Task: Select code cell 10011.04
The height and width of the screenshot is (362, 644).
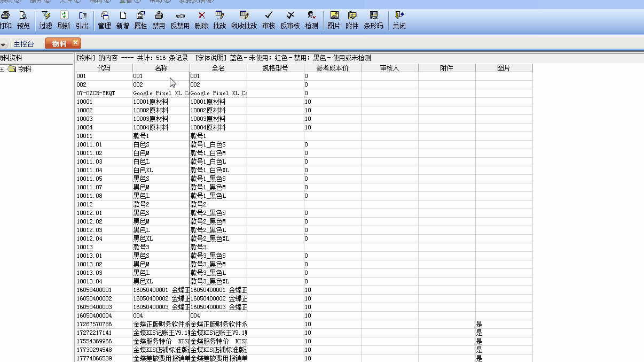Action: [104, 170]
